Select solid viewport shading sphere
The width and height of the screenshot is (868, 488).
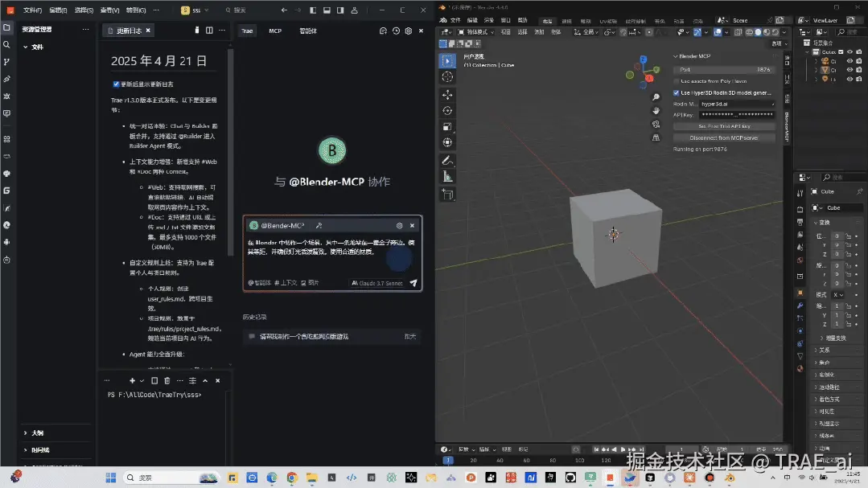pyautogui.click(x=759, y=32)
